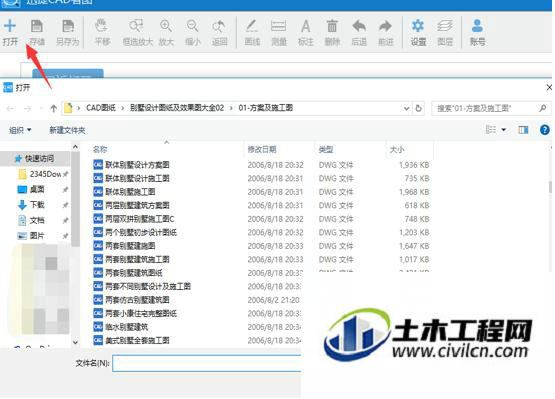Select file 联体别墅施工图
Viewport: 555px width, 399px height.
point(130,192)
